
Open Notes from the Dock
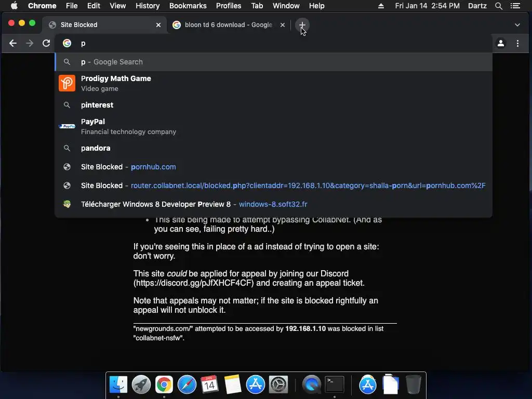(232, 384)
